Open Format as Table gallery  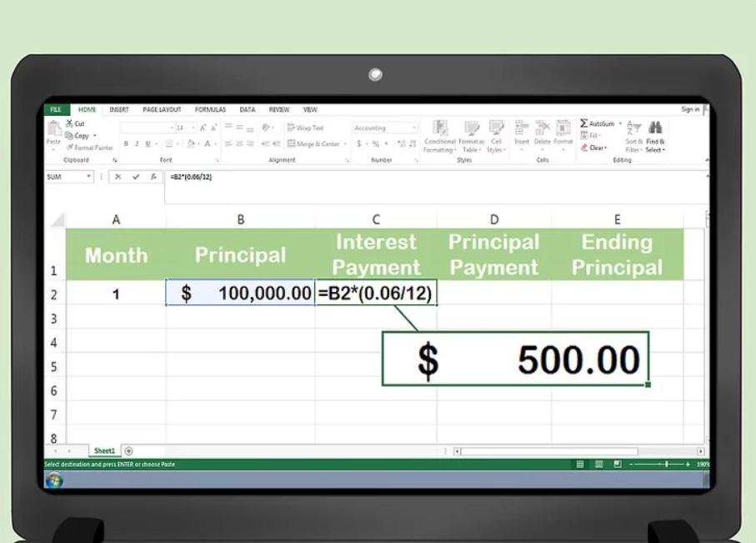[x=471, y=137]
